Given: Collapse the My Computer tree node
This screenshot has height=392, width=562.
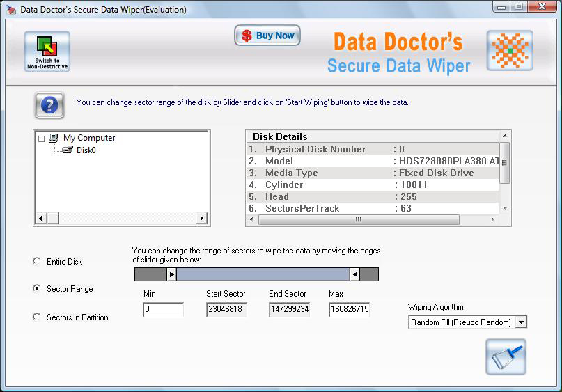Looking at the screenshot, I should pos(42,139).
